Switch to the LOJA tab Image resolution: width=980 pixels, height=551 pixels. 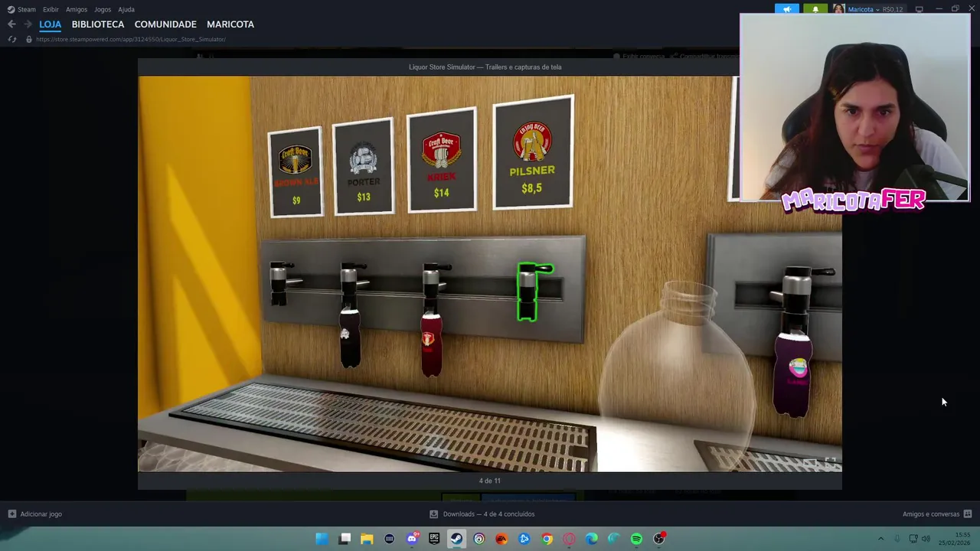click(50, 24)
